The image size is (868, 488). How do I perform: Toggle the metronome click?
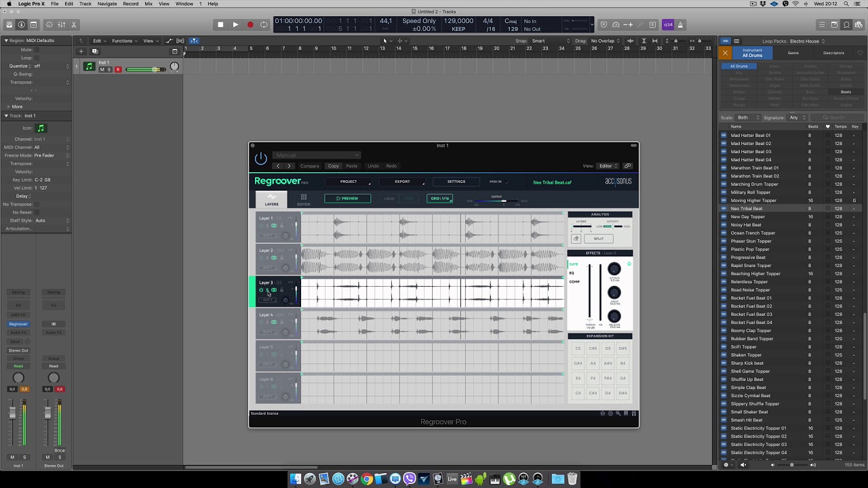tap(681, 24)
